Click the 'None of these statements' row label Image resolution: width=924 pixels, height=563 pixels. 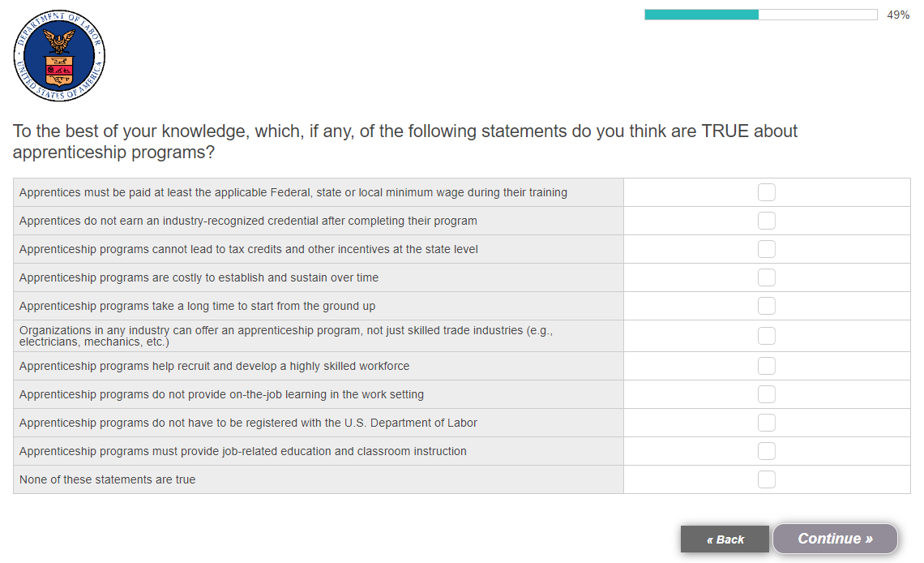(x=107, y=479)
